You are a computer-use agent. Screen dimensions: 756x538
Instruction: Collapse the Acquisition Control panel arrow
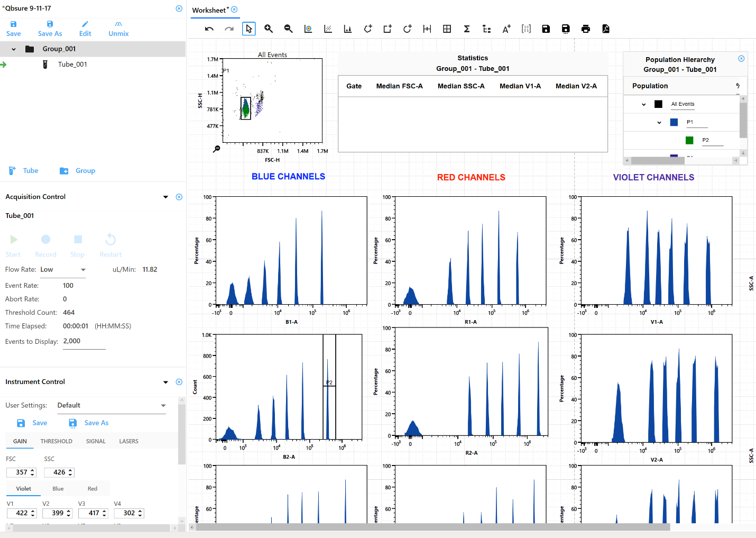click(165, 197)
